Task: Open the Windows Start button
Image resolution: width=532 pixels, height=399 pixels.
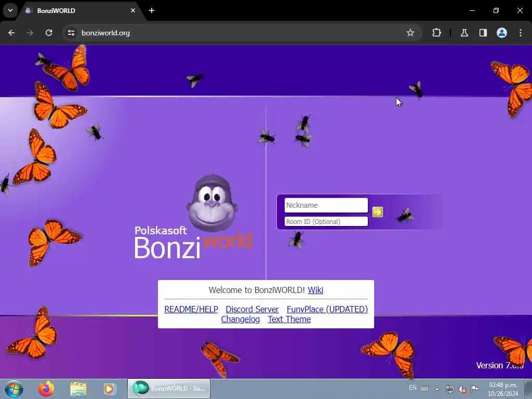Action: [x=14, y=389]
